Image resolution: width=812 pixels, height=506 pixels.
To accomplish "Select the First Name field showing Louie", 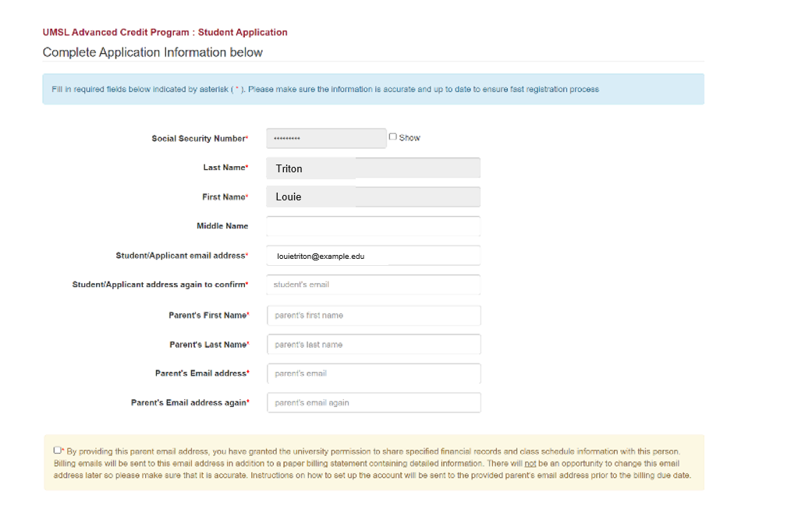I will [x=373, y=196].
